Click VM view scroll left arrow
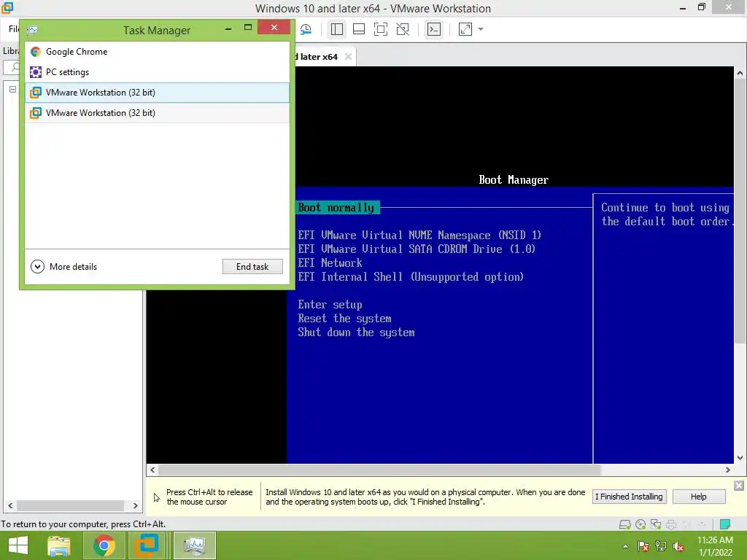747x560 pixels. click(x=152, y=470)
